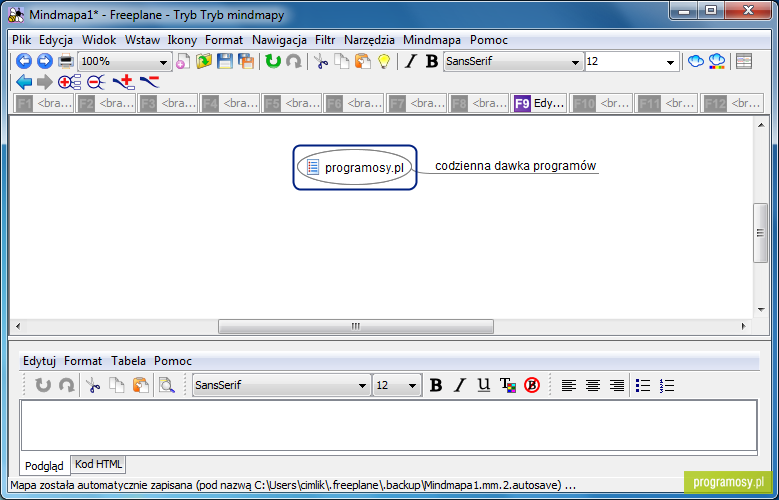Copy with the icon in main toolbar
This screenshot has width=779, height=500.
[341, 62]
